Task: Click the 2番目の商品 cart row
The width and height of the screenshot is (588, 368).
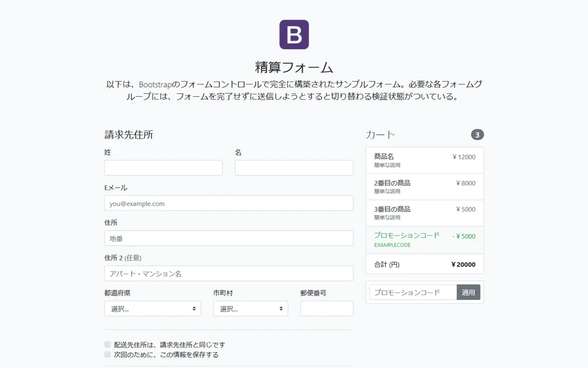Action: [424, 186]
